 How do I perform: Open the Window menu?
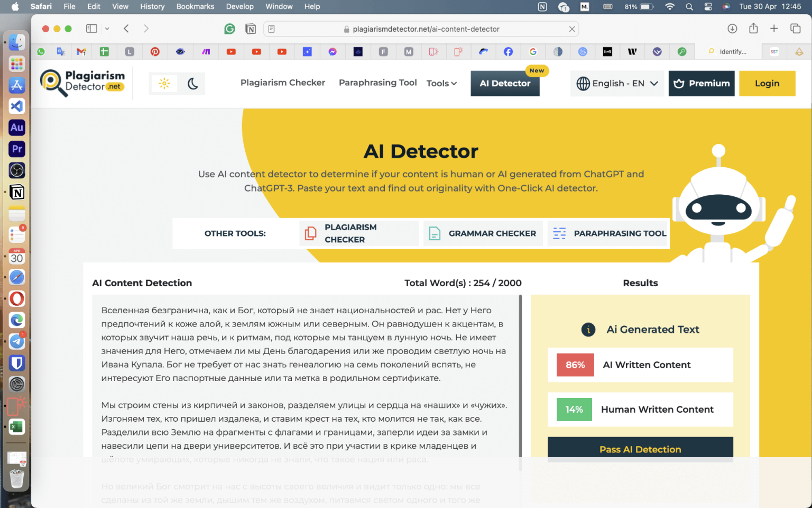tap(279, 6)
